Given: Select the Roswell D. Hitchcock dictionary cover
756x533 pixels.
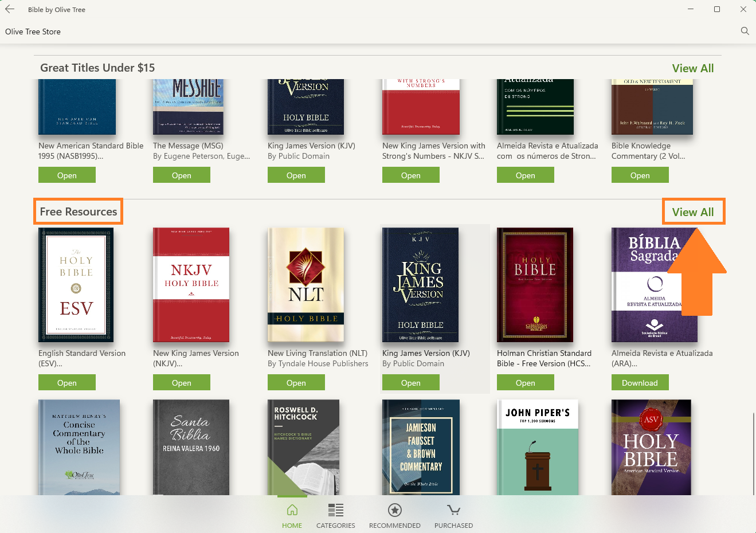Looking at the screenshot, I should point(304,447).
